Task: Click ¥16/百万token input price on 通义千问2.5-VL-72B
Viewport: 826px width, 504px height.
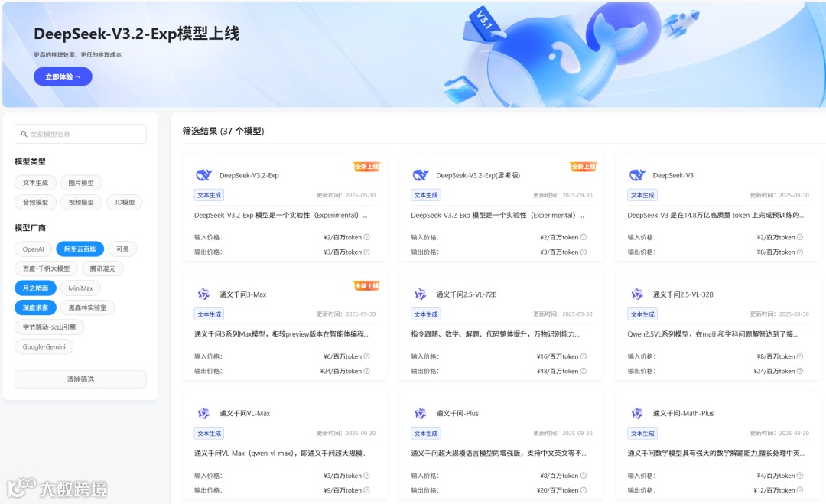Action: tap(558, 356)
